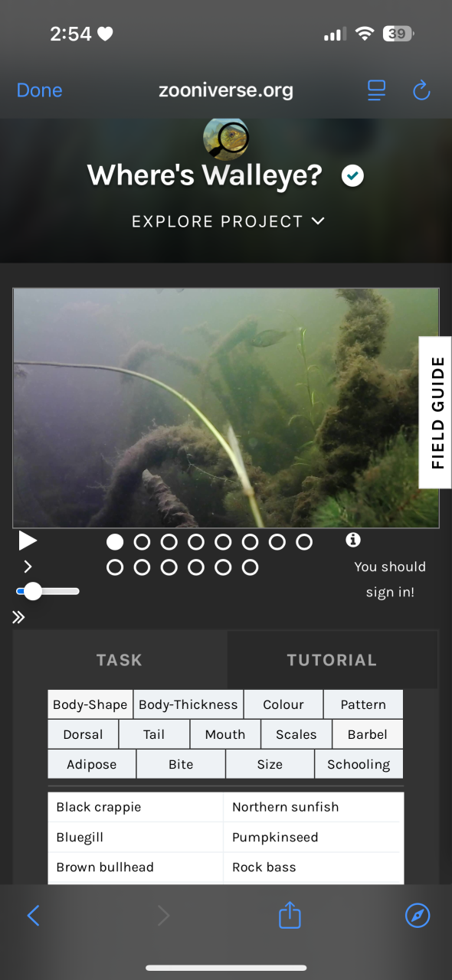Screen dimensions: 452x980
Task: Open in Safari compass icon
Action: click(x=418, y=915)
